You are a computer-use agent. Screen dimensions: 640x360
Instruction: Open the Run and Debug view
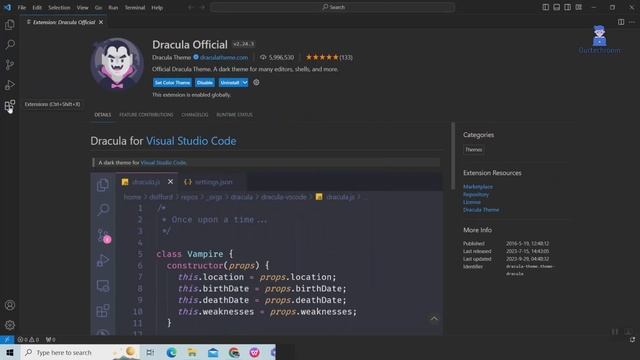pos(10,85)
